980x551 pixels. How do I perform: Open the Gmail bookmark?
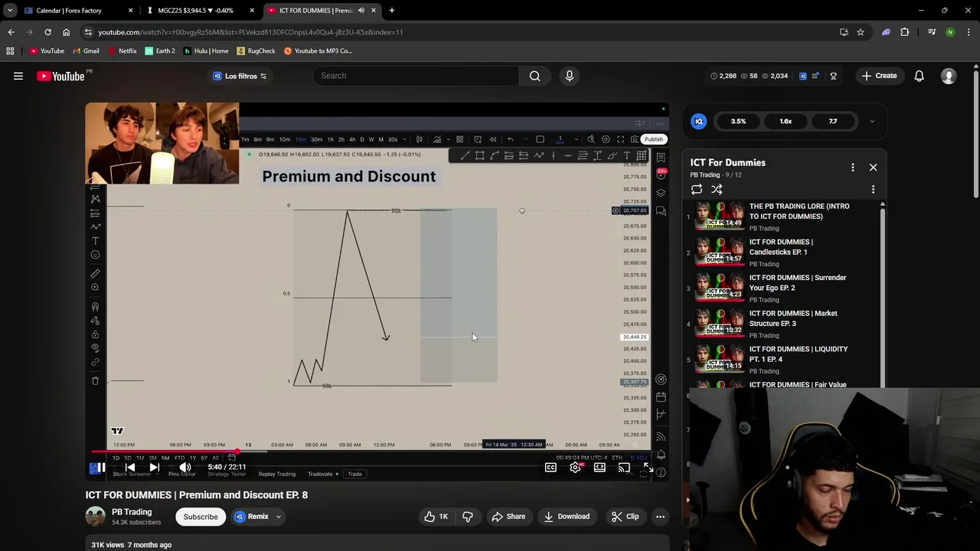(86, 51)
